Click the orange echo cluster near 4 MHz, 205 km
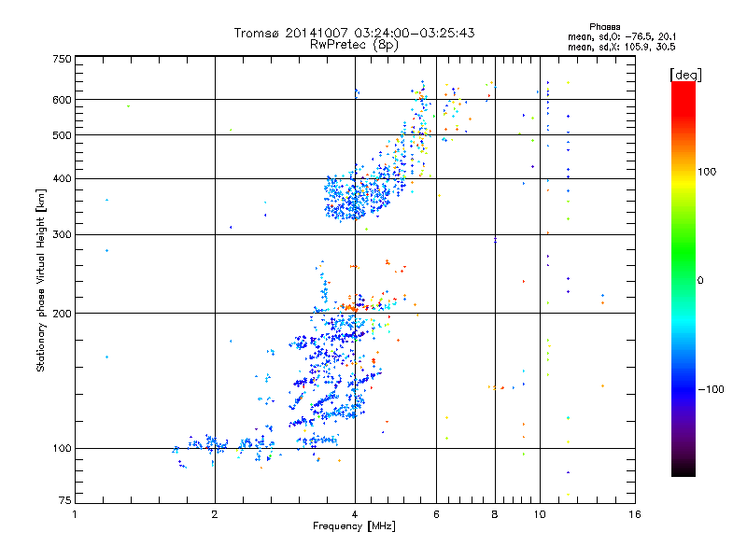 click(x=352, y=308)
